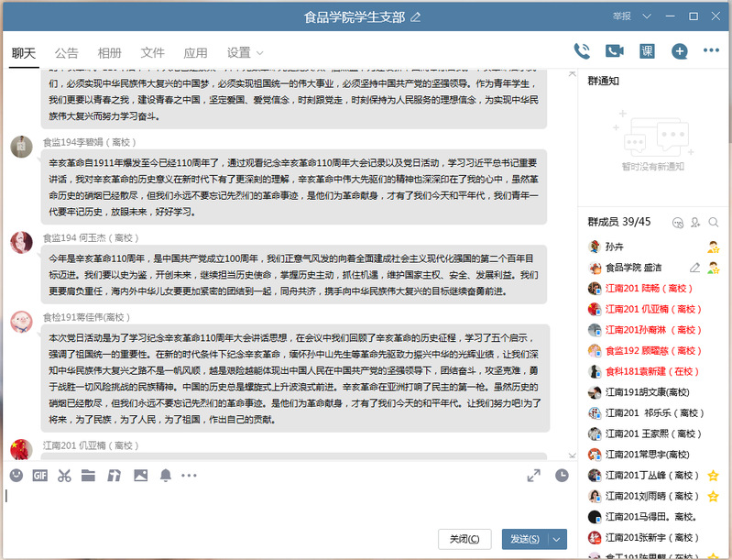
Task: Select member 食监192 顾曜慈
Action: click(x=653, y=351)
